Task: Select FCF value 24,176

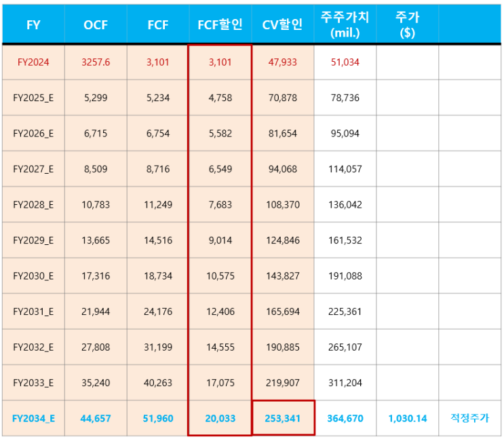Action: pyautogui.click(x=158, y=312)
